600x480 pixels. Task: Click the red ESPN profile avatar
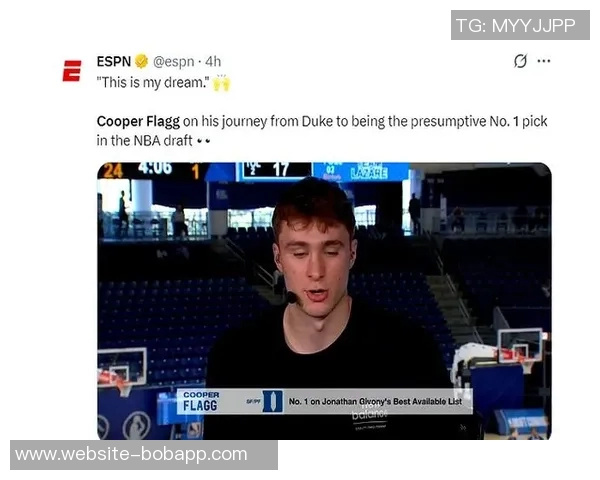(x=72, y=71)
